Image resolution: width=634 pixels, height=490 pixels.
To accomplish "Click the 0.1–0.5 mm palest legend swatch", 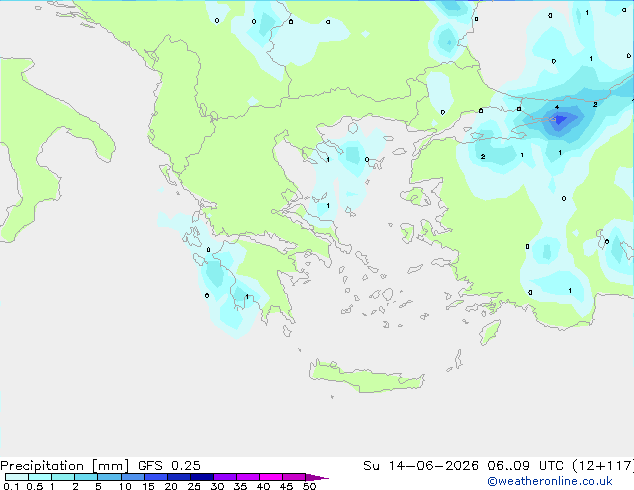I will click(17, 477).
